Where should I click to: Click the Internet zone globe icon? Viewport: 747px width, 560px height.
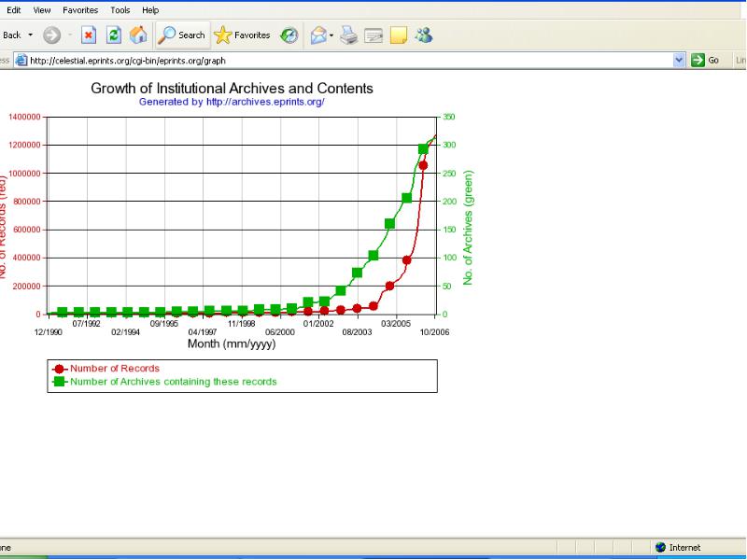click(660, 548)
